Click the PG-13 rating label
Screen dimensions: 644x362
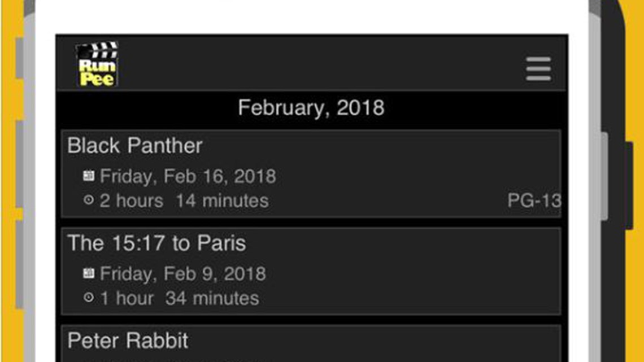point(534,200)
